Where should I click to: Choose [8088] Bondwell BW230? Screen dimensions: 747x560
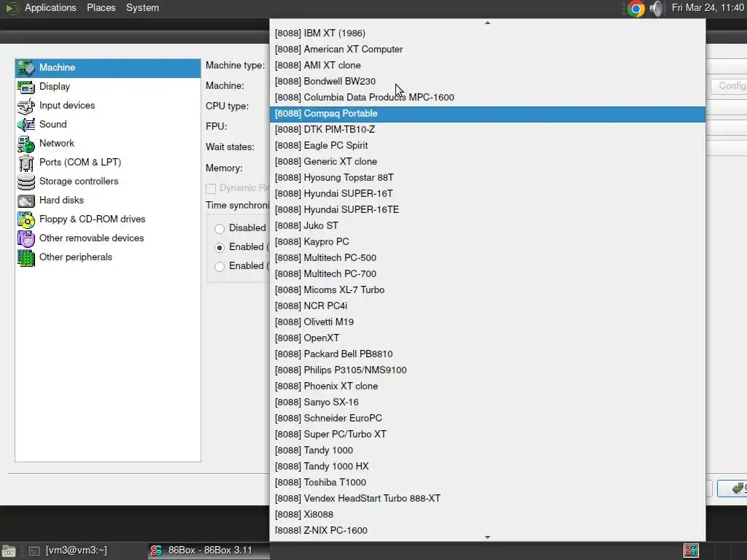tap(487, 82)
